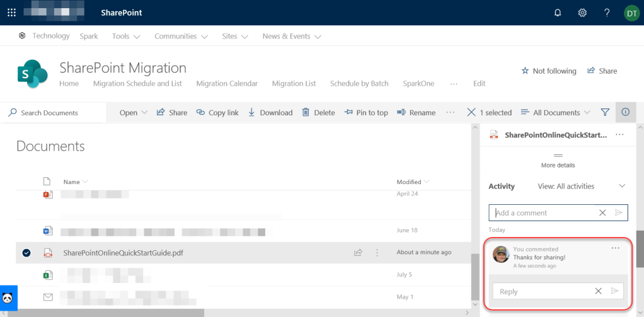The image size is (644, 317).
Task: Click the Download arrow icon
Action: (252, 113)
